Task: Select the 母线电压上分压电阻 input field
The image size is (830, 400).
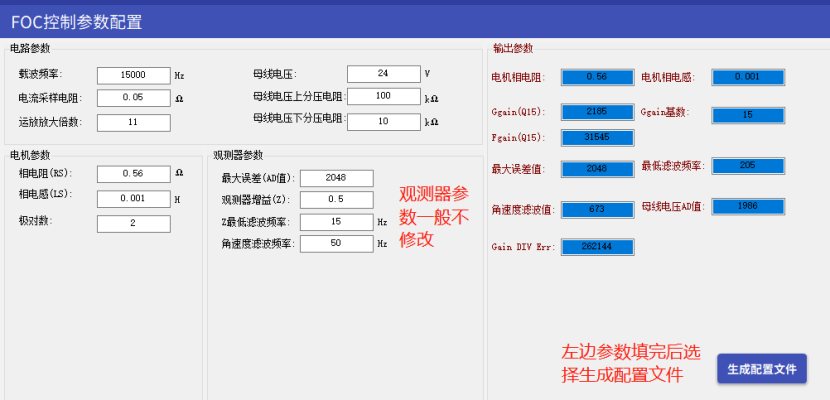Action: tap(383, 96)
